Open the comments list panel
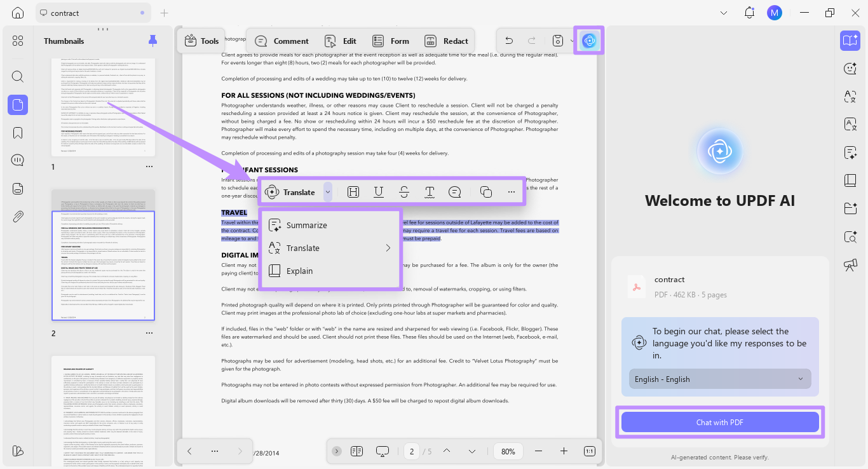This screenshot has height=469, width=868. [18, 161]
